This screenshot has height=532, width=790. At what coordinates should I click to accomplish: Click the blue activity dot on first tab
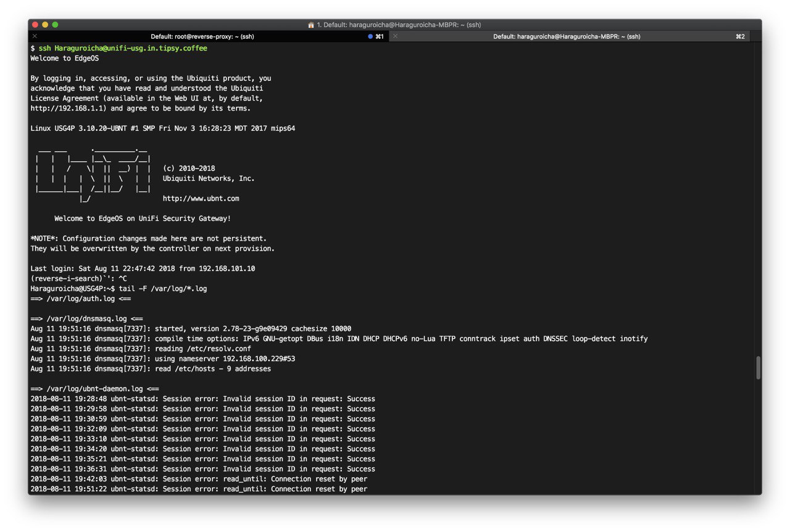(370, 36)
